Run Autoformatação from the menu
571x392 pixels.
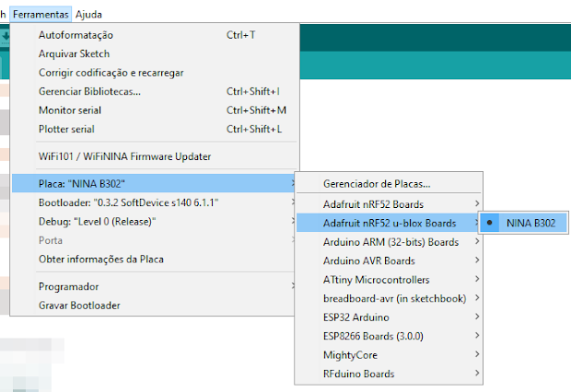click(155, 35)
